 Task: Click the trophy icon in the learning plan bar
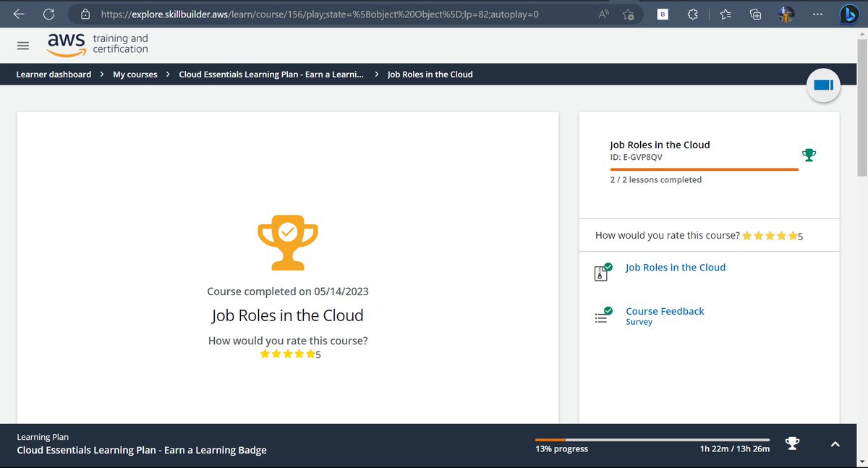point(792,443)
